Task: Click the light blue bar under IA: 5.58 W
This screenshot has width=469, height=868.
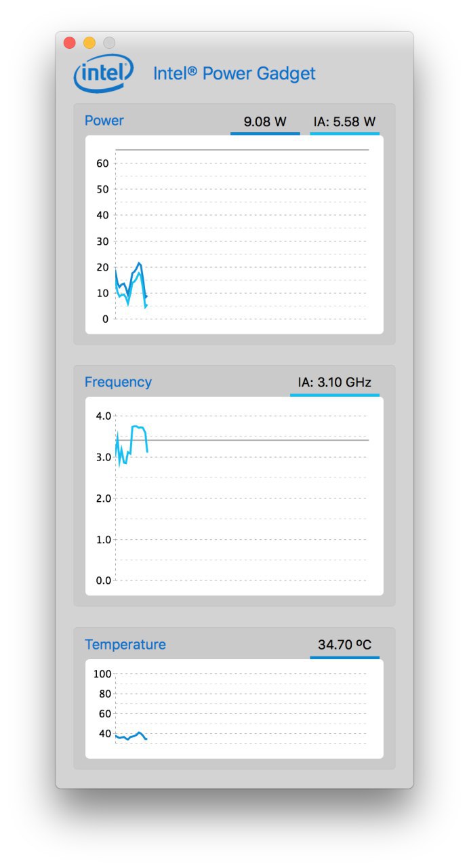Action: [344, 134]
